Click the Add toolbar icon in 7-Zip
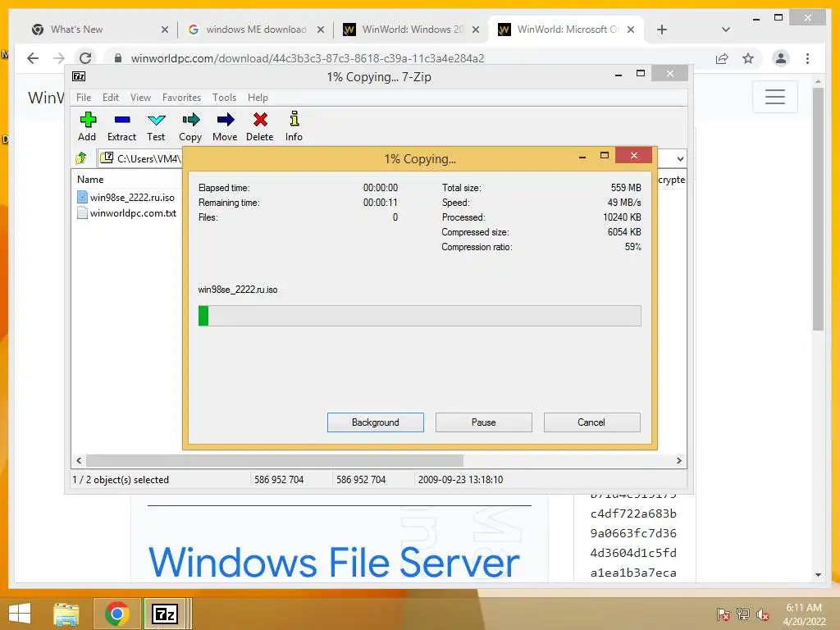The image size is (840, 630). pyautogui.click(x=87, y=126)
